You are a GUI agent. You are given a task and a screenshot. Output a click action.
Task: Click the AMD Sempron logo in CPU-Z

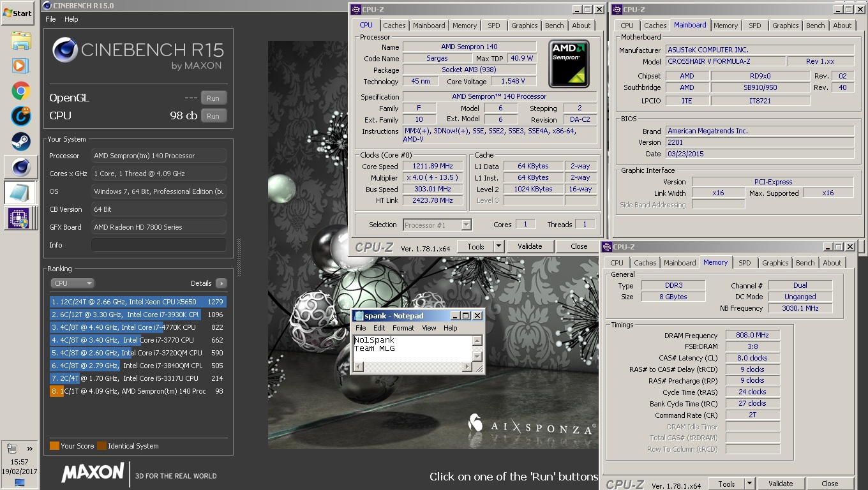pos(569,64)
